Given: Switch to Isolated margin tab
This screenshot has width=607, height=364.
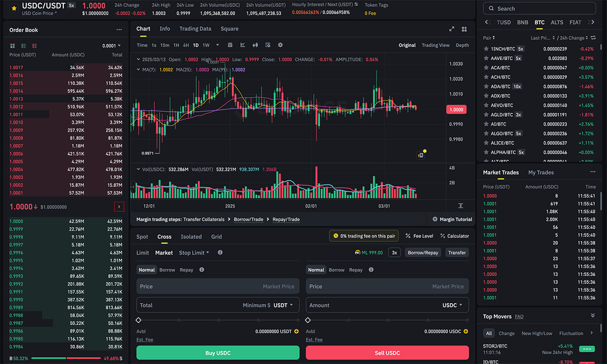Looking at the screenshot, I should coord(191,237).
